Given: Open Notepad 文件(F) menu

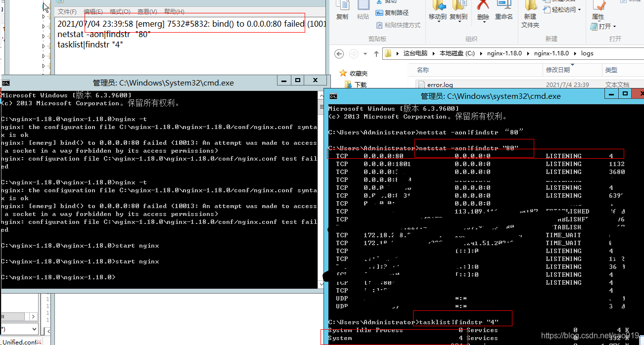Looking at the screenshot, I should [67, 11].
